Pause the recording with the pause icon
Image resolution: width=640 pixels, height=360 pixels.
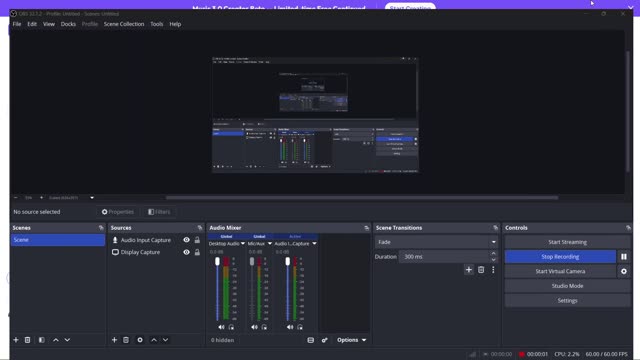pos(624,257)
